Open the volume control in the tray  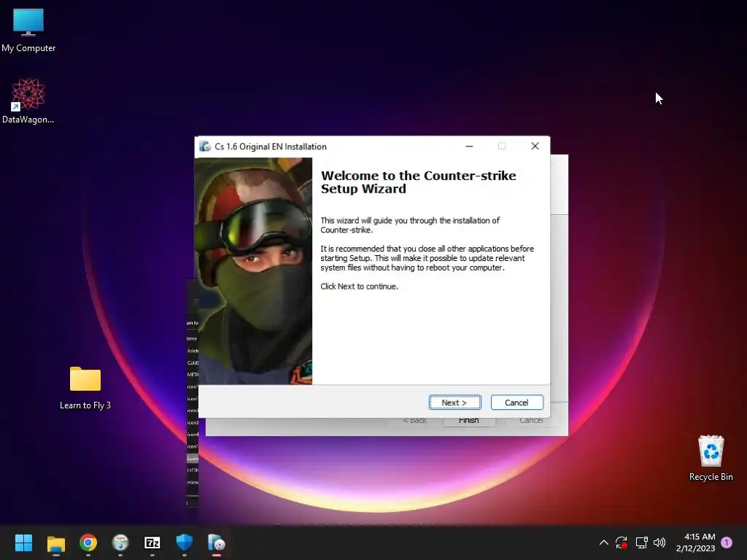[x=659, y=542]
